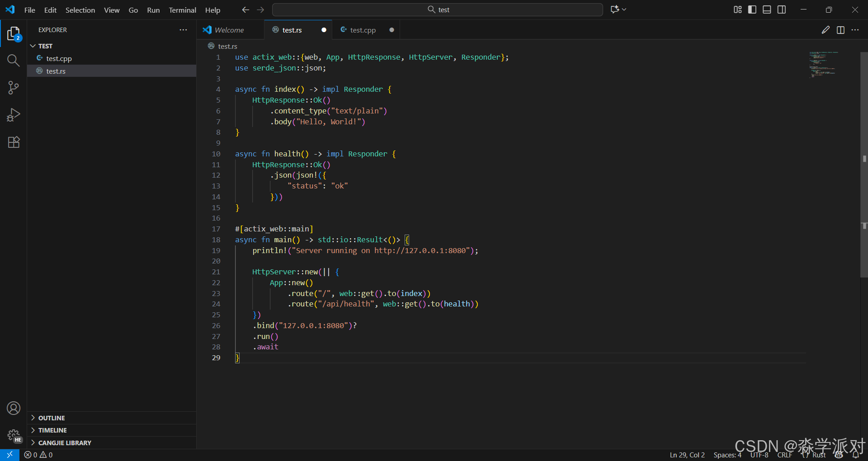Toggle Primary Side Bar visibility

tap(752, 9)
